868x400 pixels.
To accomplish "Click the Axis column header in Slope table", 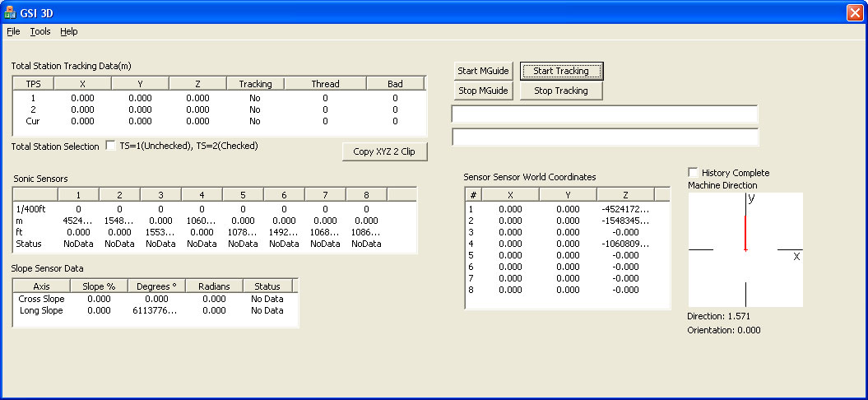I will 41,286.
